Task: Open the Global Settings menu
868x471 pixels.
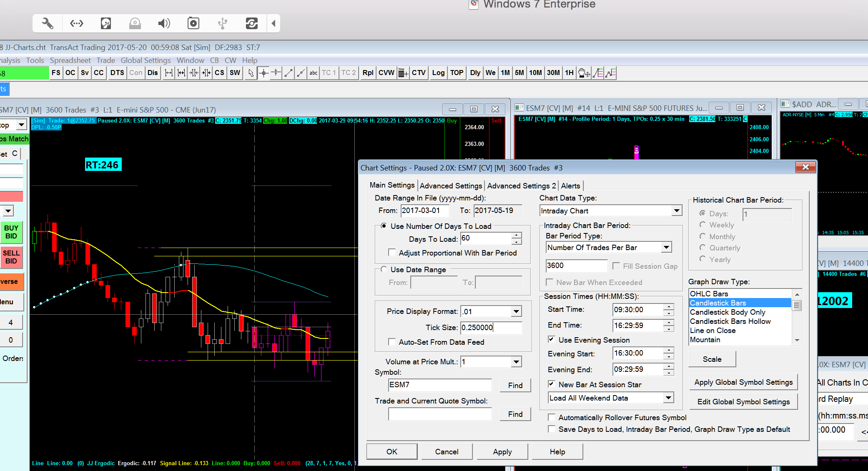Action: tap(146, 60)
